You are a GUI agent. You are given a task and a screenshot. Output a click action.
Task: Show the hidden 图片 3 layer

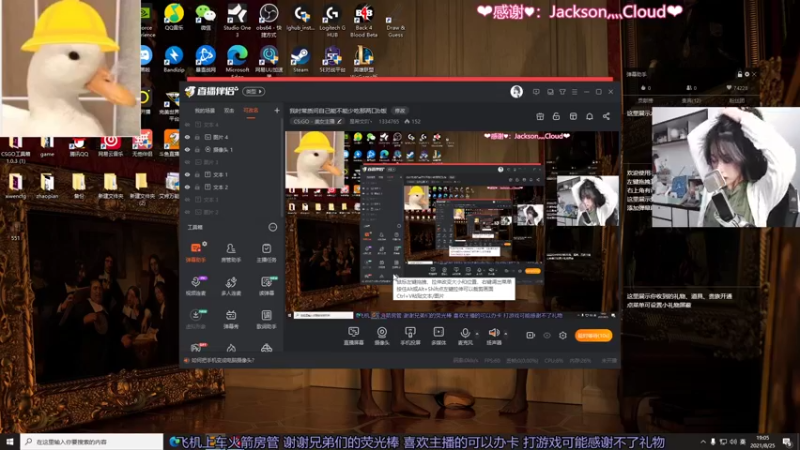(x=187, y=162)
